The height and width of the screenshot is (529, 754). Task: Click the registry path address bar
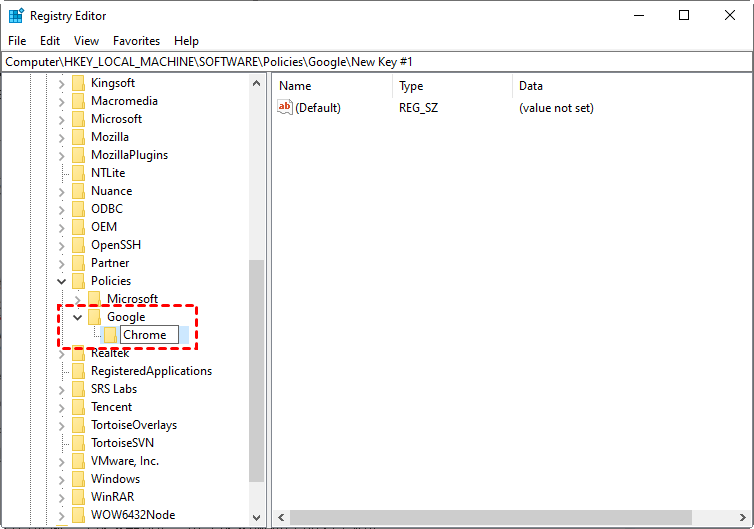pyautogui.click(x=377, y=62)
